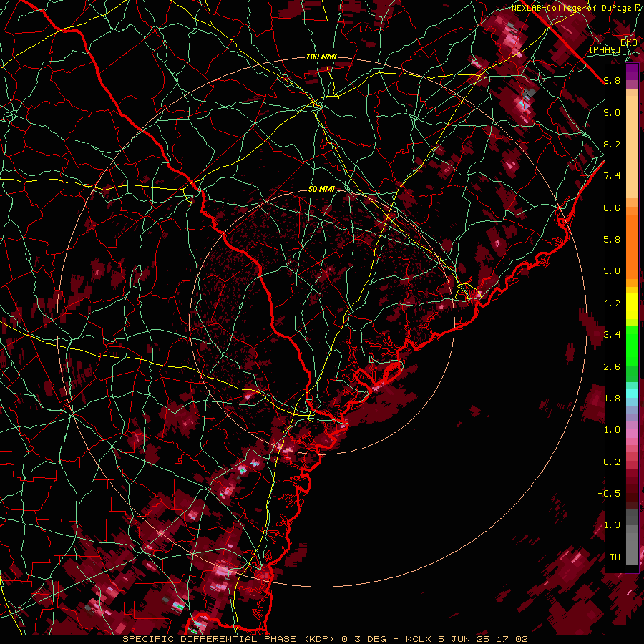Click the 100 NMI range ring label
The image size is (644, 644).
tap(321, 57)
